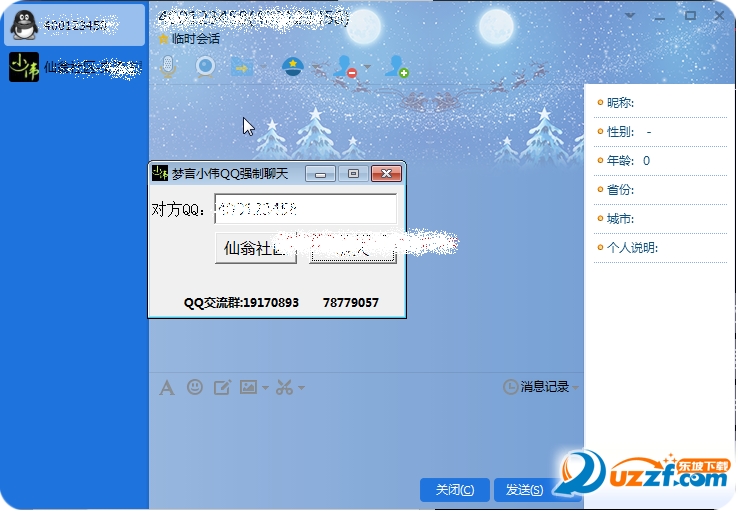Screen dimensions: 738x511
Task: Click the 仙翁社区 button in the dialog
Action: click(256, 248)
